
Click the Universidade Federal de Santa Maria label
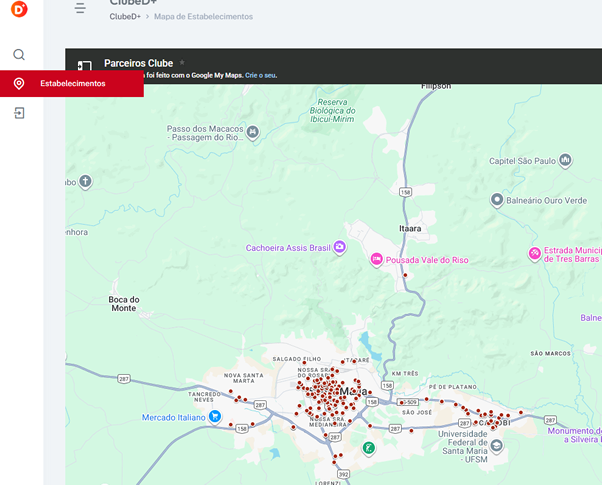coord(463,446)
